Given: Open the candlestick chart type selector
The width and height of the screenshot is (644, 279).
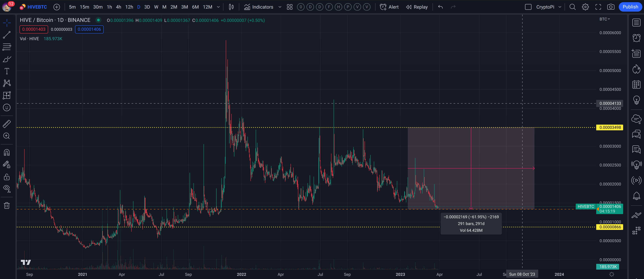Looking at the screenshot, I should (231, 7).
